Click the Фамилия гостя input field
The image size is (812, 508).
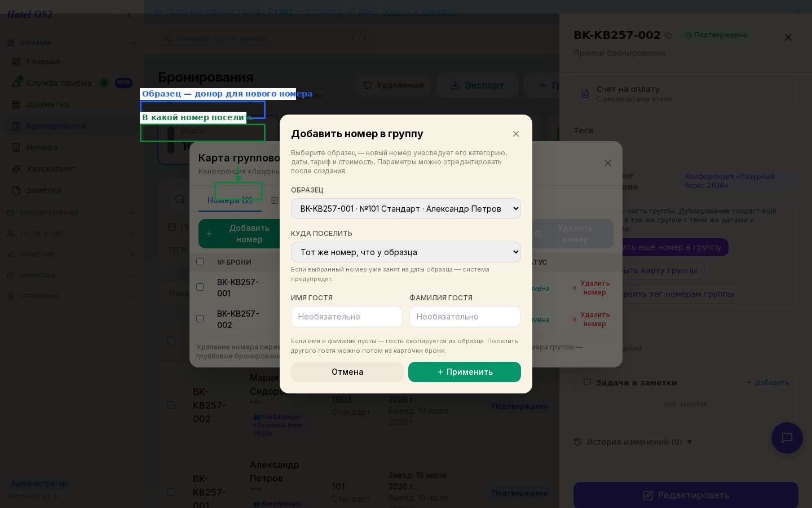coord(465,317)
